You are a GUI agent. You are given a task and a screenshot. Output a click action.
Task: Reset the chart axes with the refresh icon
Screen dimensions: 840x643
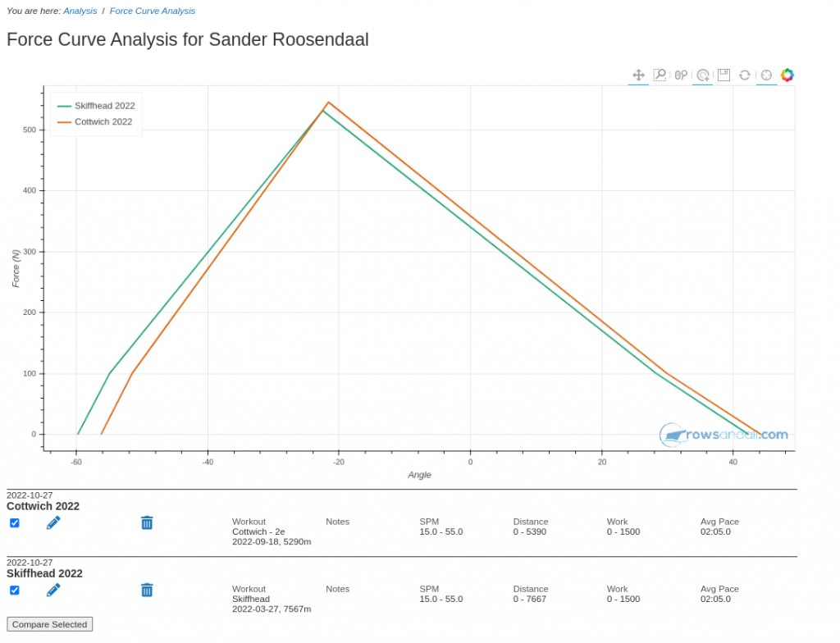coord(745,75)
